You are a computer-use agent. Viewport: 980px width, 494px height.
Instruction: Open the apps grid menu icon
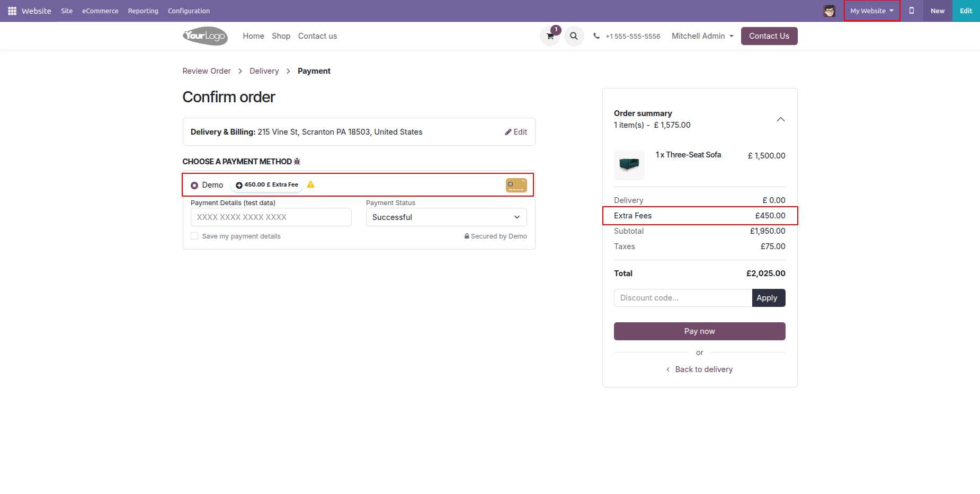coord(12,11)
